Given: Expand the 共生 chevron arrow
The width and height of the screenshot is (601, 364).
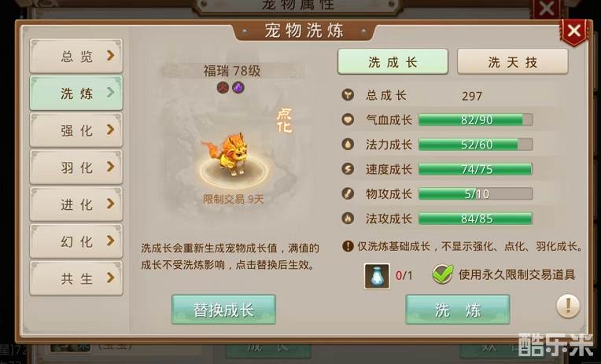Looking at the screenshot, I should (110, 278).
